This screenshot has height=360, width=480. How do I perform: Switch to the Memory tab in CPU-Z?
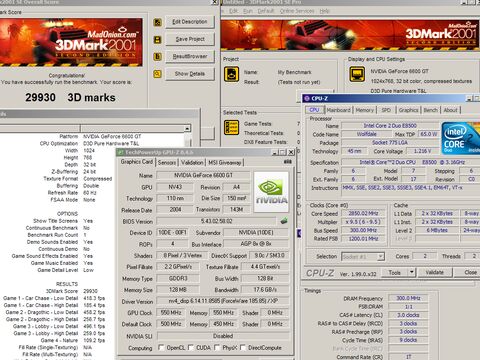point(364,110)
